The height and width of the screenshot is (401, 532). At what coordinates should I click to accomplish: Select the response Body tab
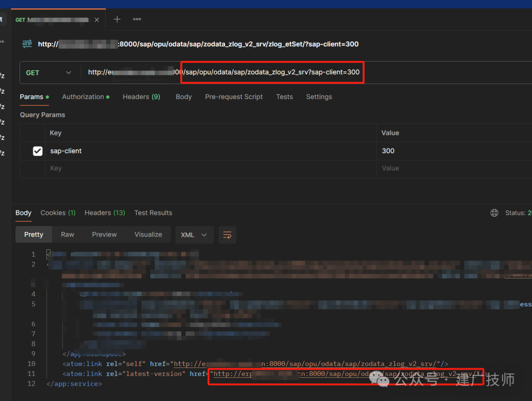click(24, 213)
